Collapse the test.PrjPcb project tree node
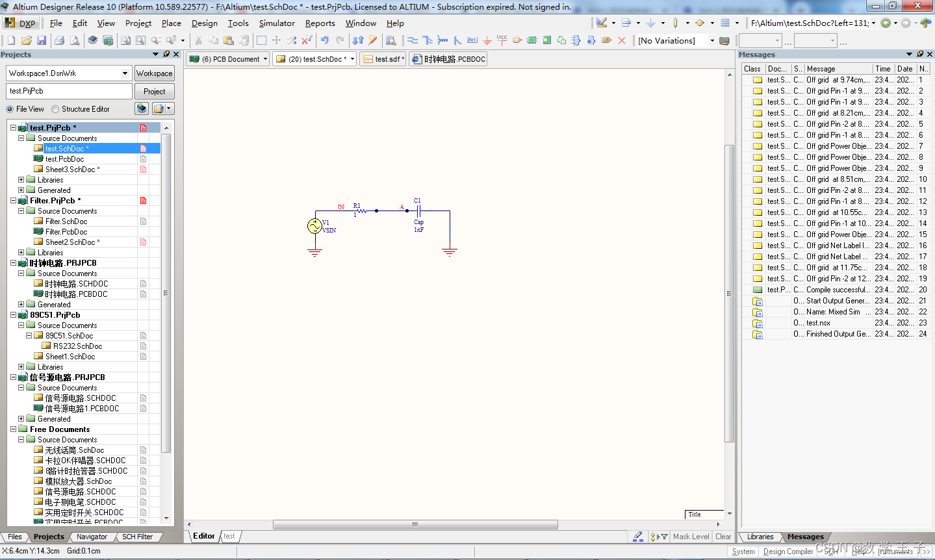 click(13, 128)
